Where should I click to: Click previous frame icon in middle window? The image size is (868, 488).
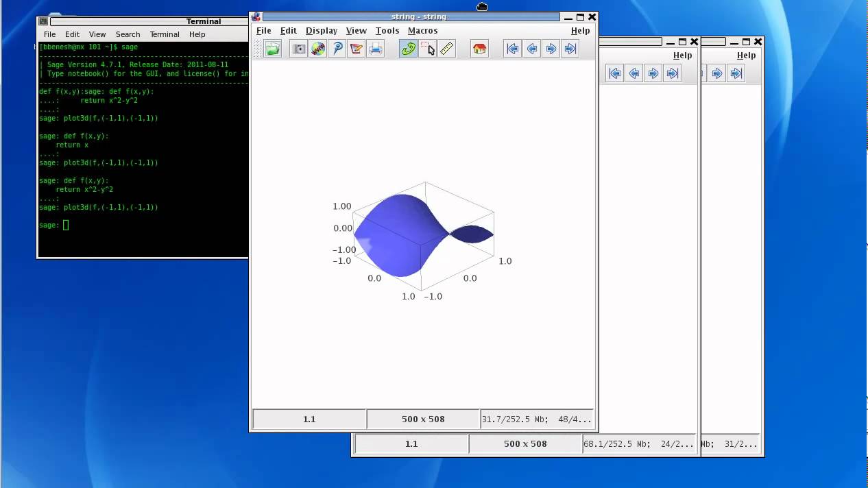pyautogui.click(x=634, y=73)
